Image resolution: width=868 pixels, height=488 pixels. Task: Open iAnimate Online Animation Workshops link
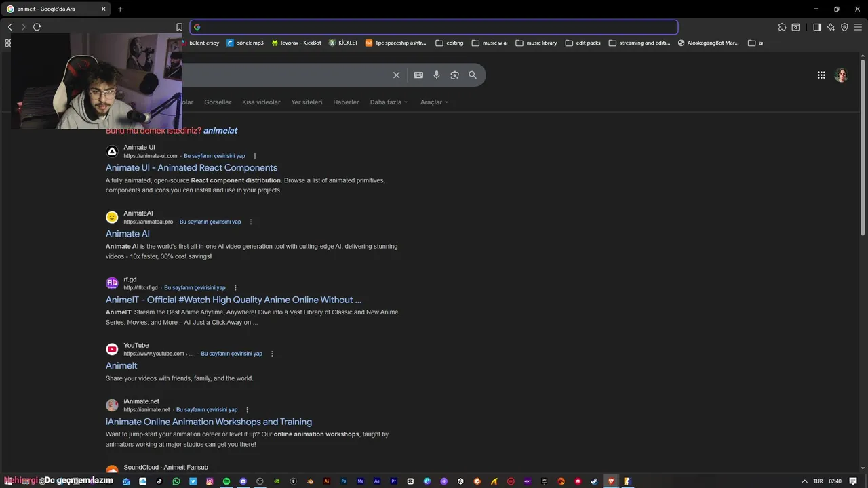click(x=209, y=422)
